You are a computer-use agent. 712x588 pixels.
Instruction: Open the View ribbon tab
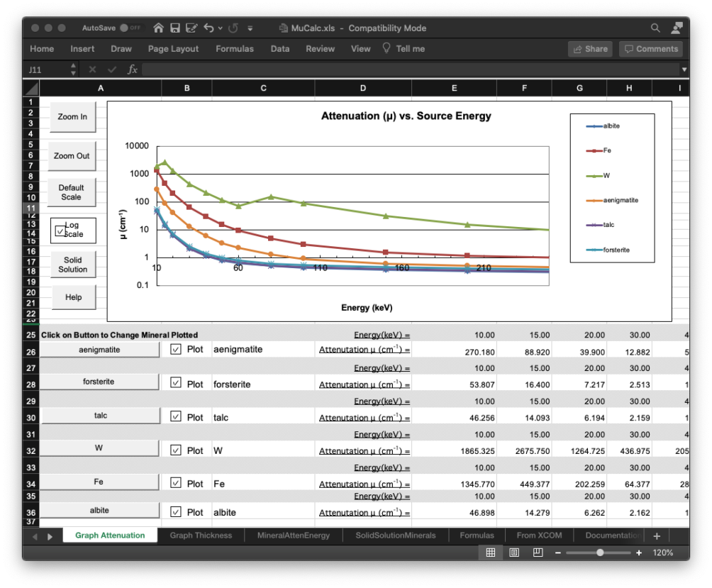(x=360, y=48)
